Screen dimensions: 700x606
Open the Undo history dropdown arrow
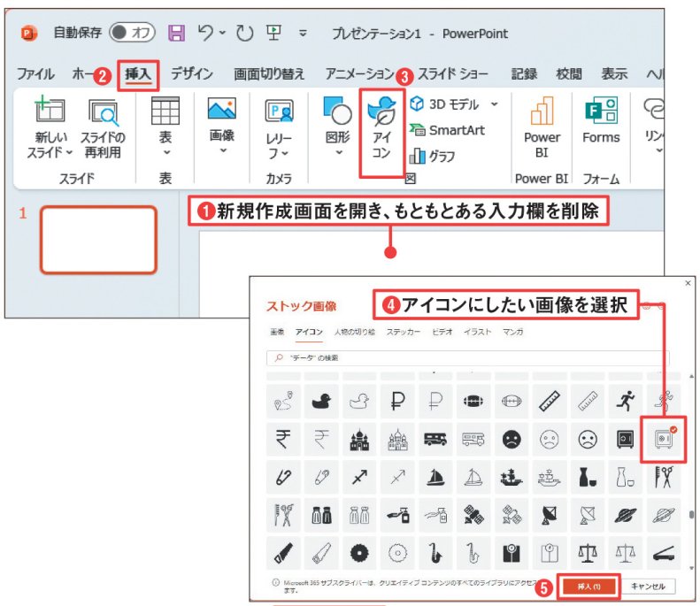pyautogui.click(x=222, y=33)
